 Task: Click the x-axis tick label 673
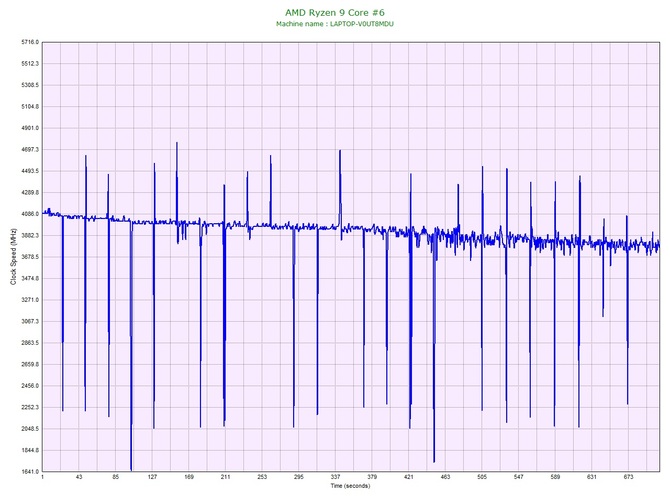(628, 477)
